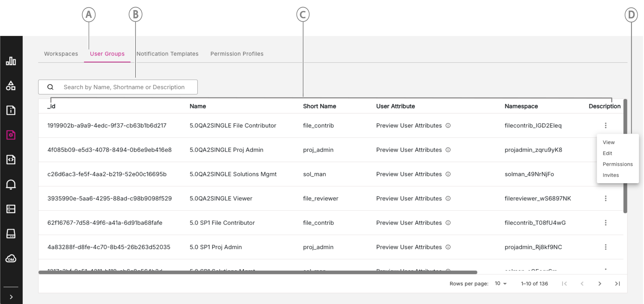Open the hard drive storage sidebar icon
The width and height of the screenshot is (644, 304).
[x=11, y=234]
